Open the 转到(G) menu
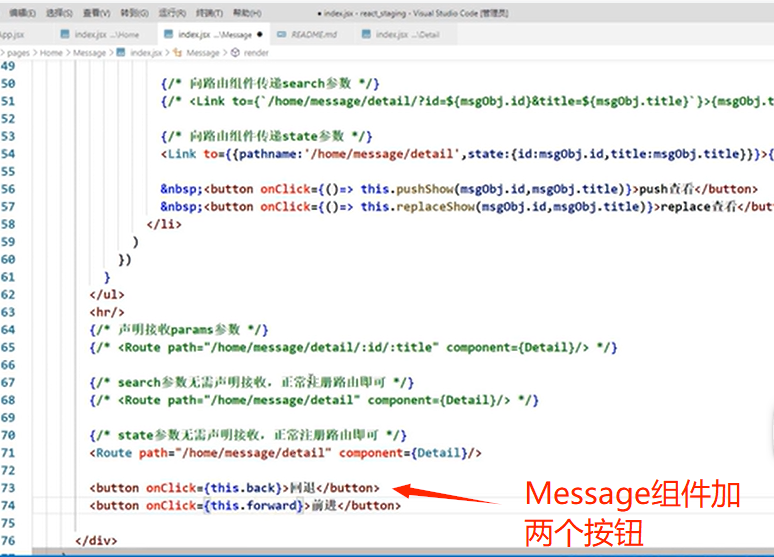The image size is (774, 557). 134,13
